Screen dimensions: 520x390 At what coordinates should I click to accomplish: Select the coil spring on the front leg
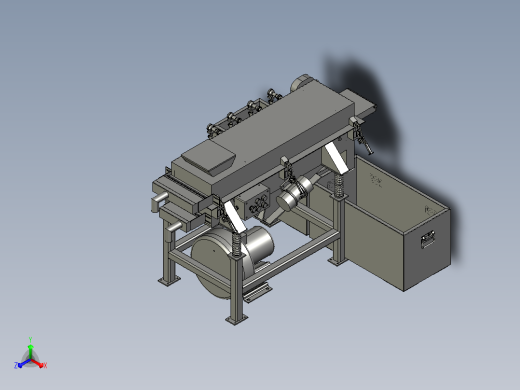(236, 244)
